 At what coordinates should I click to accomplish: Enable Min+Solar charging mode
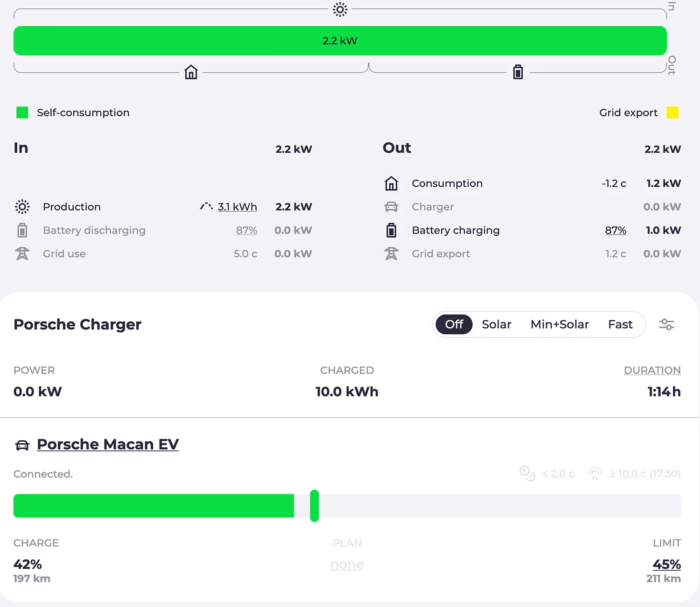(559, 324)
